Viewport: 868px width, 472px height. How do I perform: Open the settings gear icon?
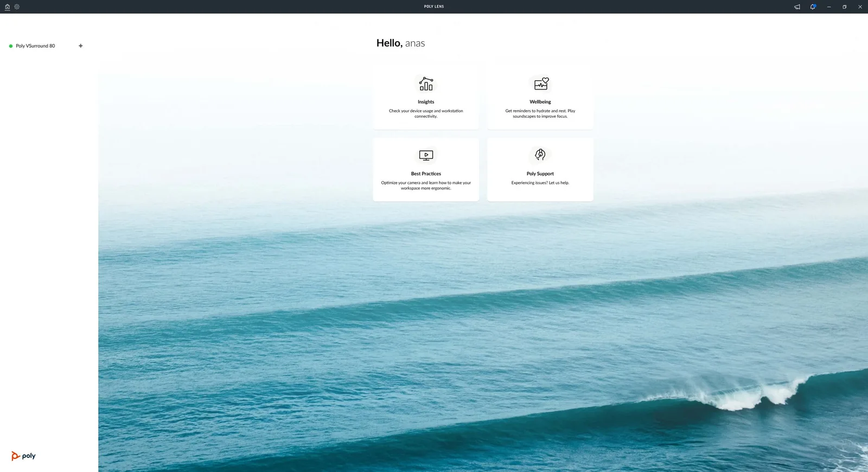click(17, 7)
